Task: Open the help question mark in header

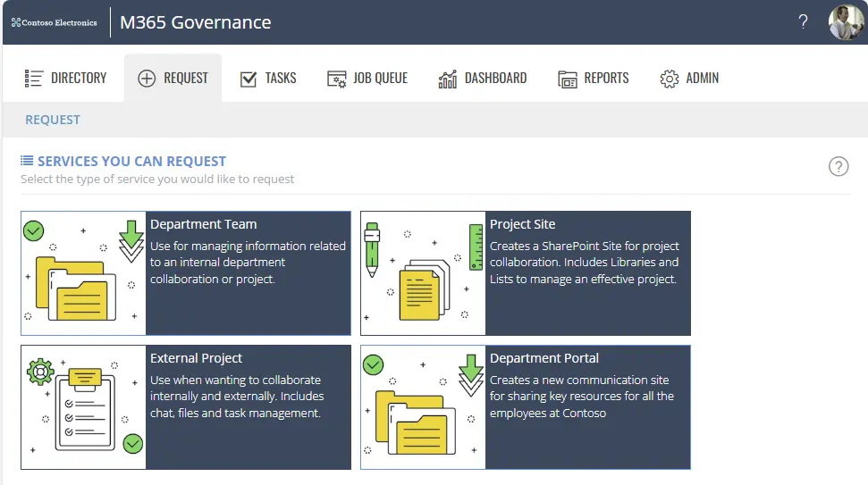Action: 803,22
